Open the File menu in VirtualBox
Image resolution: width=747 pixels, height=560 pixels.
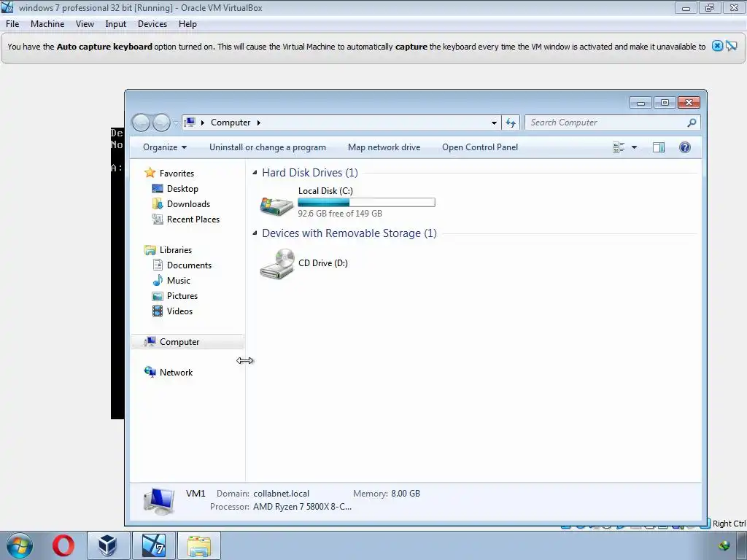pyautogui.click(x=12, y=24)
